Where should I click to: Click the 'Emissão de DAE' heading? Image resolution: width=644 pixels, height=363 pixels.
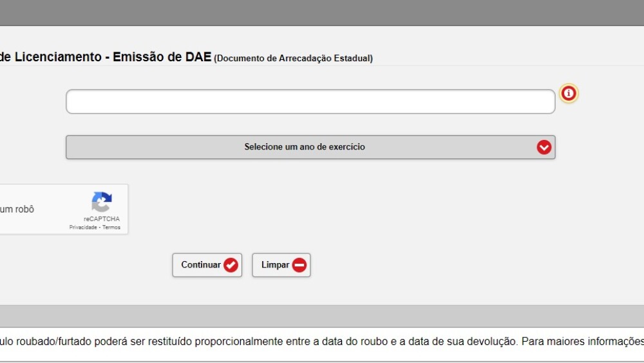162,57
